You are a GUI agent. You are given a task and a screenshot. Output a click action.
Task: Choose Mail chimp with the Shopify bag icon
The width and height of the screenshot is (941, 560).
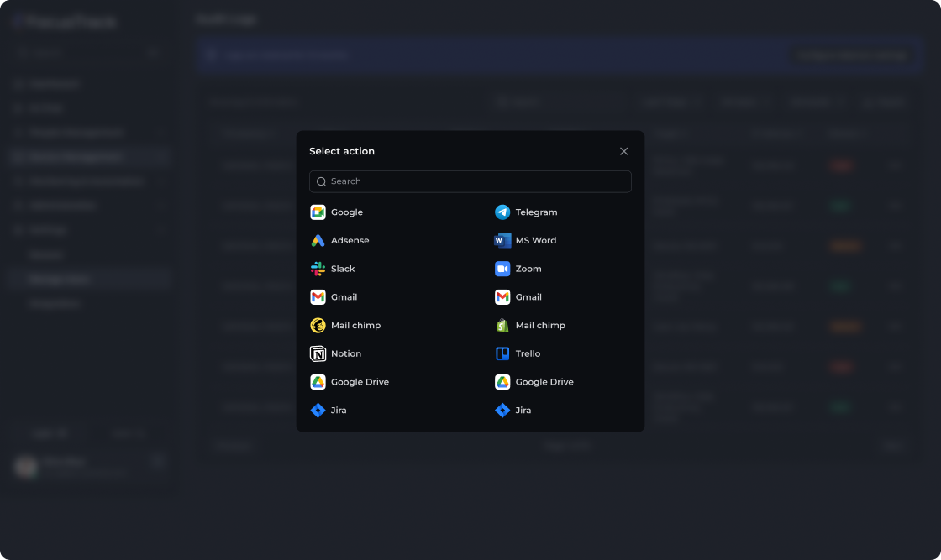point(502,325)
